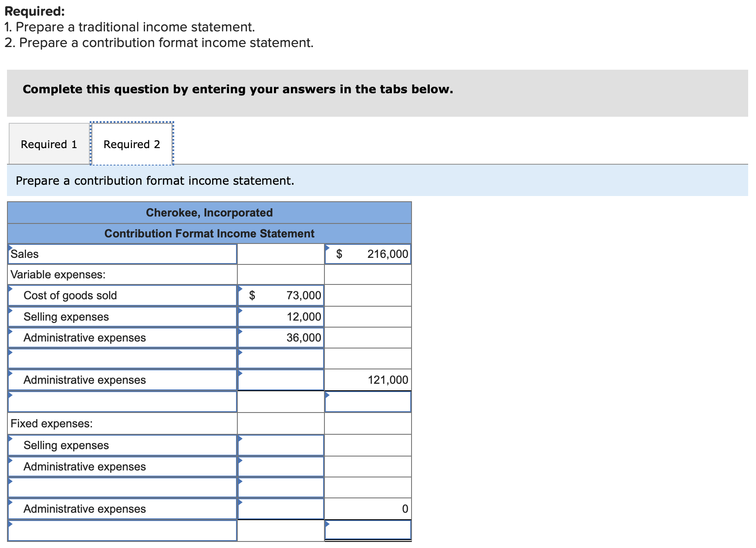Open the Cost of goods sold dropdown
This screenshot has height=548, width=756.
click(x=122, y=295)
